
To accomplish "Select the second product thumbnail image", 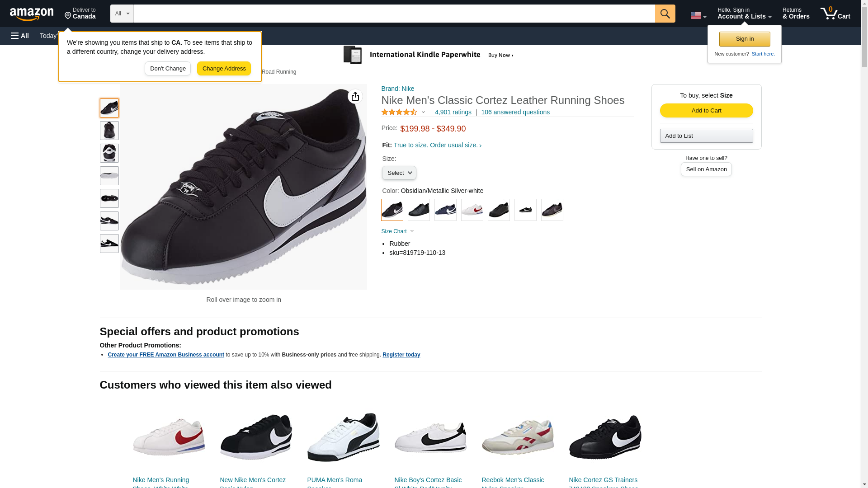I will tap(109, 131).
